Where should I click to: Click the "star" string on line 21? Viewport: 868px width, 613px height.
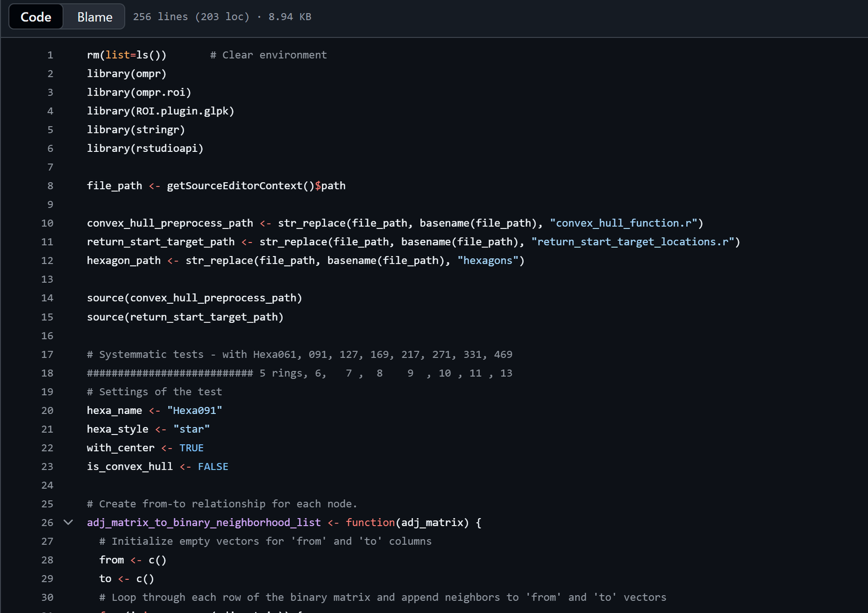point(192,429)
